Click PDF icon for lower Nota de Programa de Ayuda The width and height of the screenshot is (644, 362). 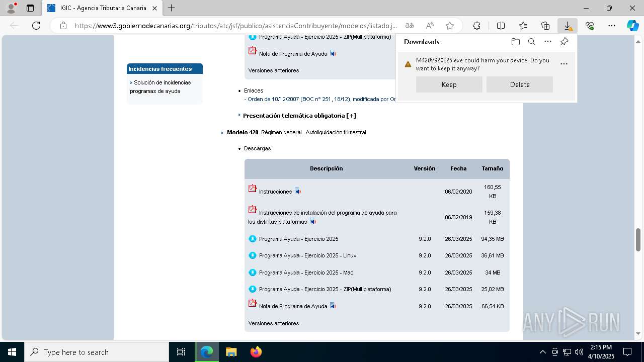click(x=253, y=303)
